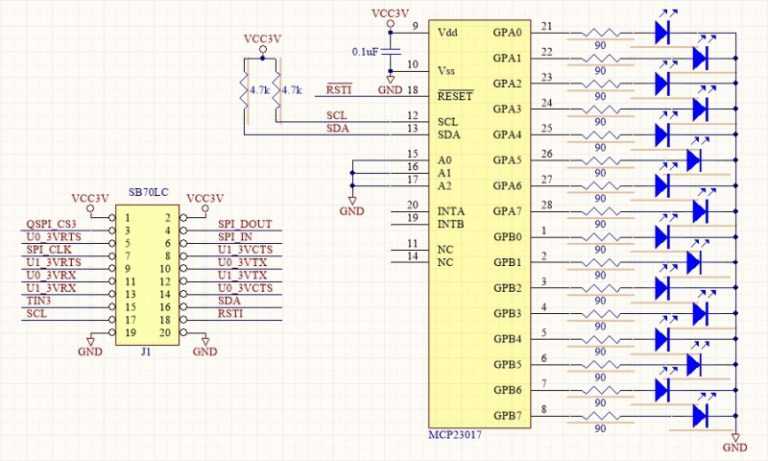The height and width of the screenshot is (461, 768).
Task: Select the 90 ohm resistor on GPA6
Action: tap(600, 186)
